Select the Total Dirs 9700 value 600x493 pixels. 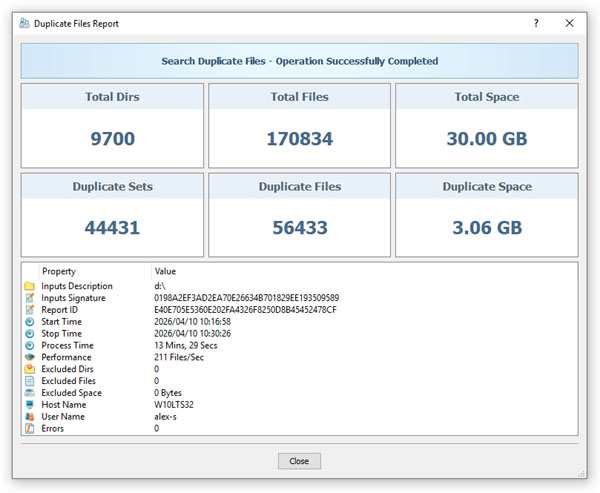point(112,139)
